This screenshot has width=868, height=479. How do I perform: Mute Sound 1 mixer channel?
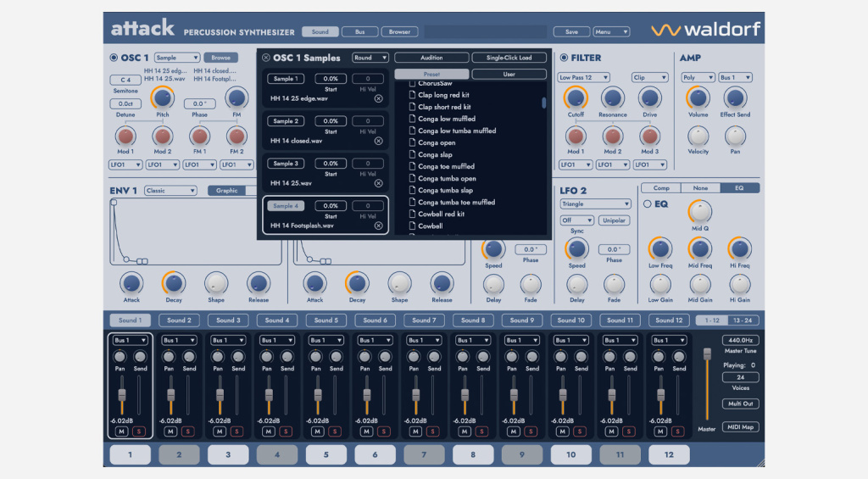coord(122,432)
